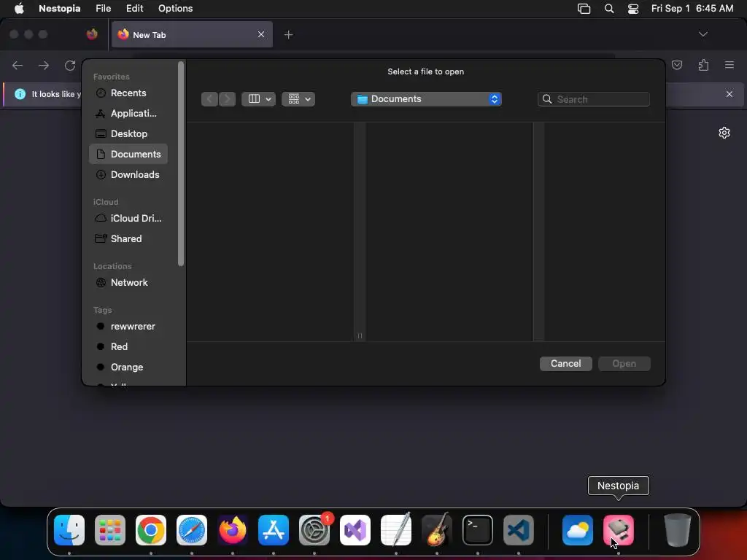The width and height of the screenshot is (747, 560).
Task: Select Documents in the sidebar
Action: pos(128,154)
